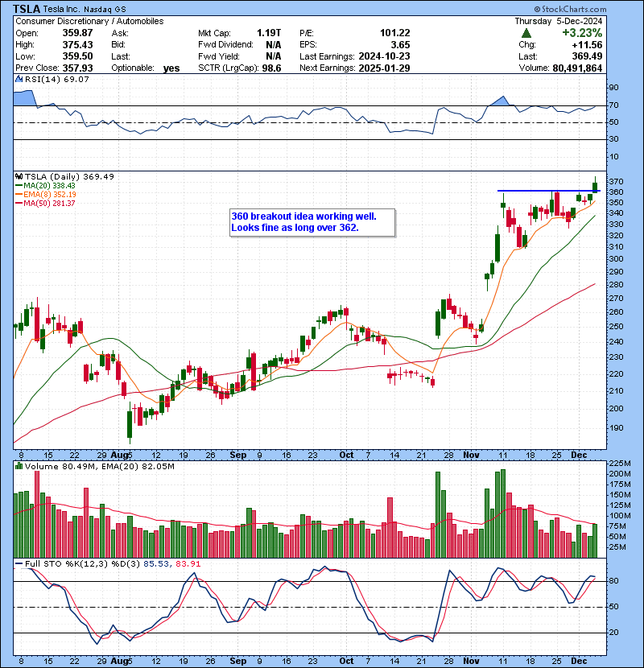Click the Last price 369.49 in header
This screenshot has width=644, height=668.
[587, 56]
